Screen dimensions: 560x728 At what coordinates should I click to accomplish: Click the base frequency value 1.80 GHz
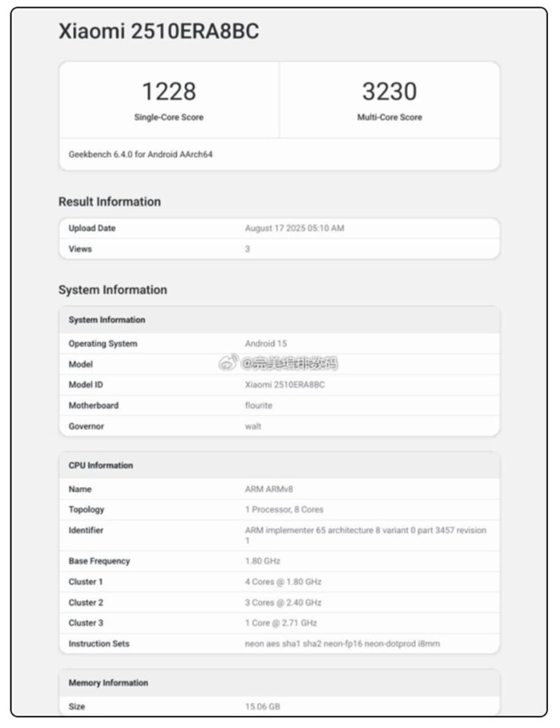(x=263, y=562)
